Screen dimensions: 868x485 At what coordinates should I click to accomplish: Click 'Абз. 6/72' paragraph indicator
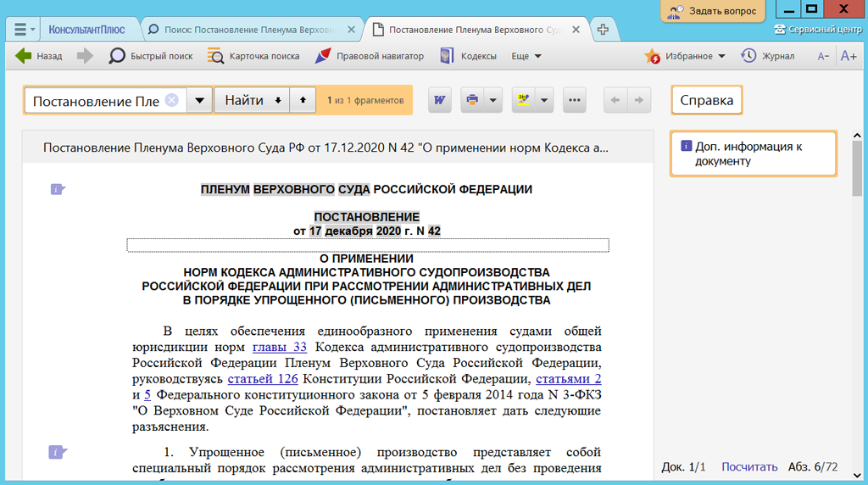click(813, 466)
